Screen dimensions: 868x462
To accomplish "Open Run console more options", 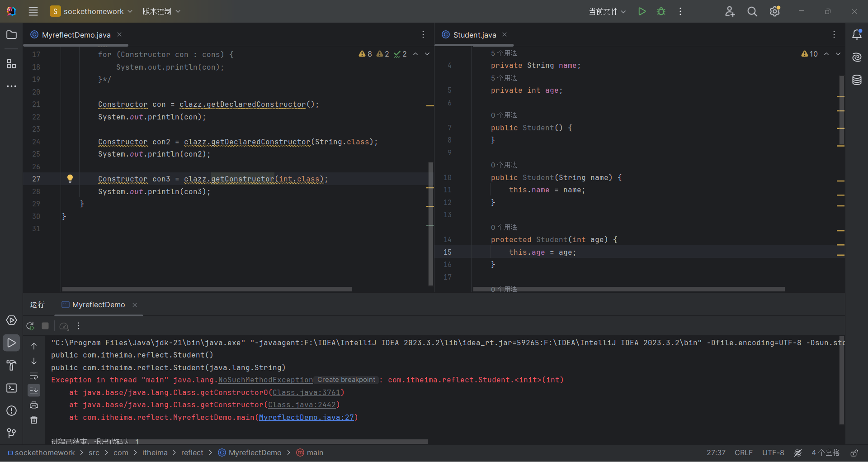I will tap(79, 326).
